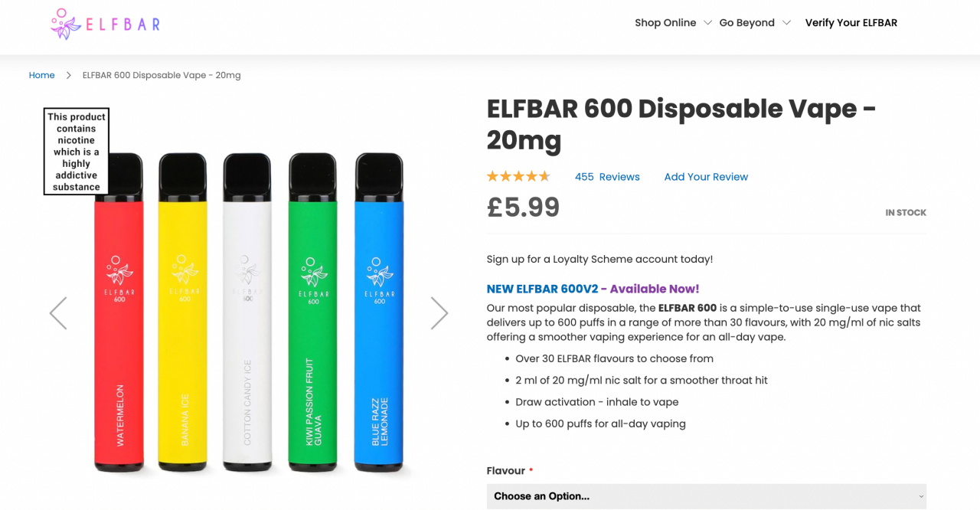Screen dimensions: 980x510
Task: Show the next product image
Action: [439, 313]
